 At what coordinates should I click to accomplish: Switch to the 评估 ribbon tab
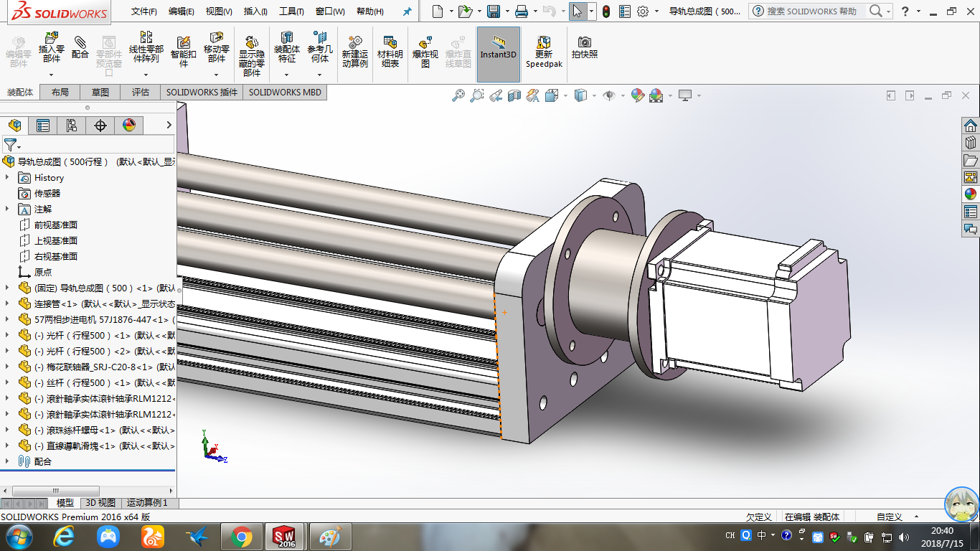[x=141, y=93]
